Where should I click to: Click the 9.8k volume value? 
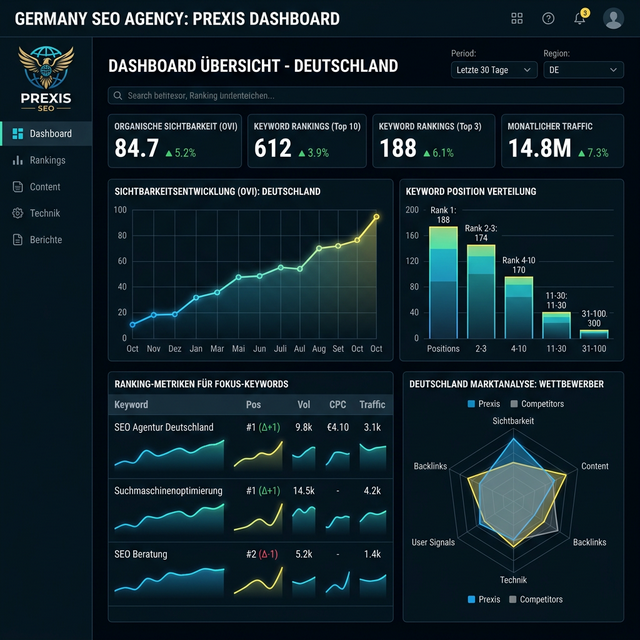coord(304,427)
